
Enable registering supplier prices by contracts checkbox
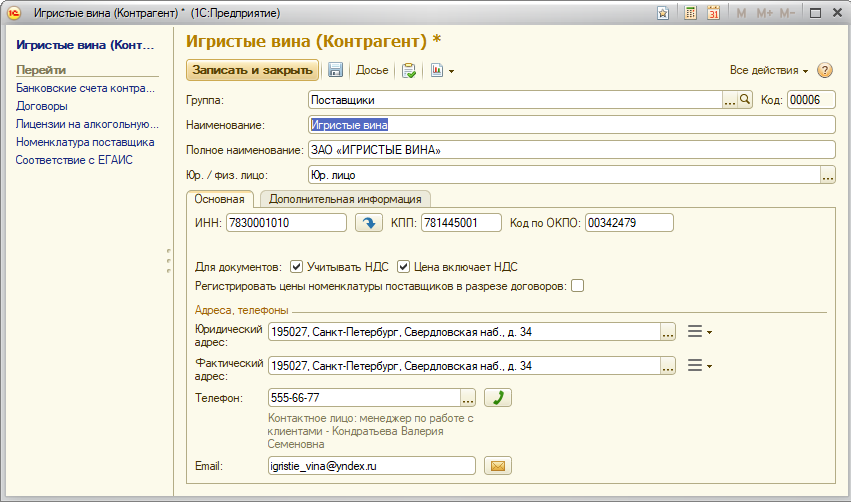577,286
